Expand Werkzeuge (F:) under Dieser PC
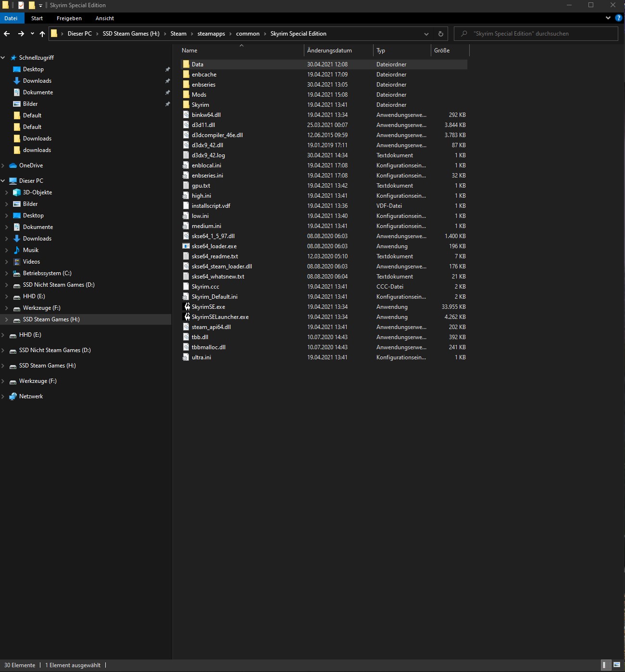Screen dimensions: 625x672 point(7,308)
